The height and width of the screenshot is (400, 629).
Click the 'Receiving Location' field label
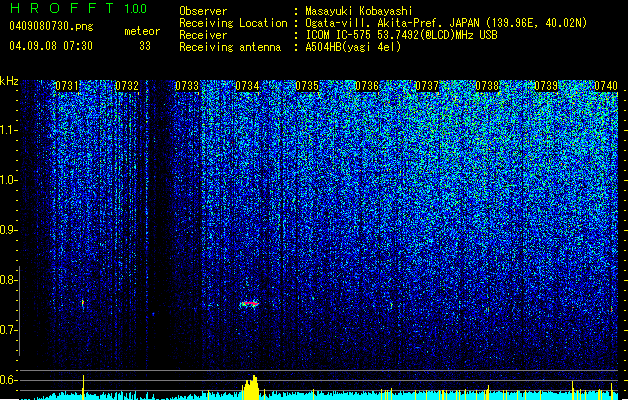[233, 23]
